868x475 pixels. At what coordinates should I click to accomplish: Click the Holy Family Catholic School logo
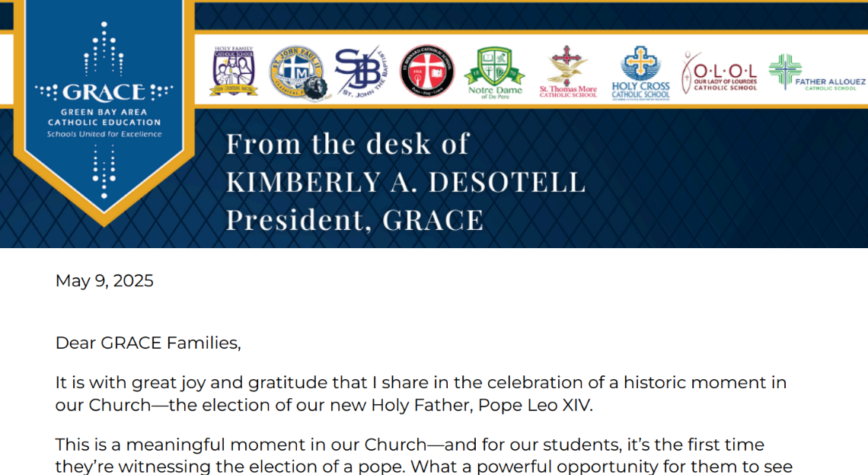click(x=233, y=71)
